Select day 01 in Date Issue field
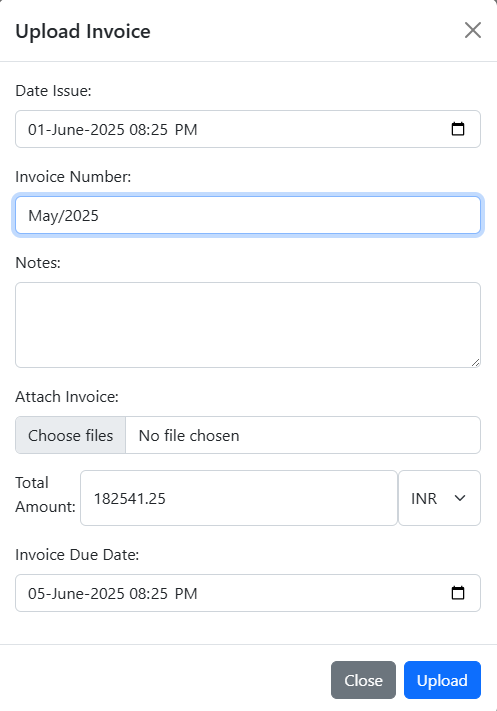 pyautogui.click(x=37, y=130)
